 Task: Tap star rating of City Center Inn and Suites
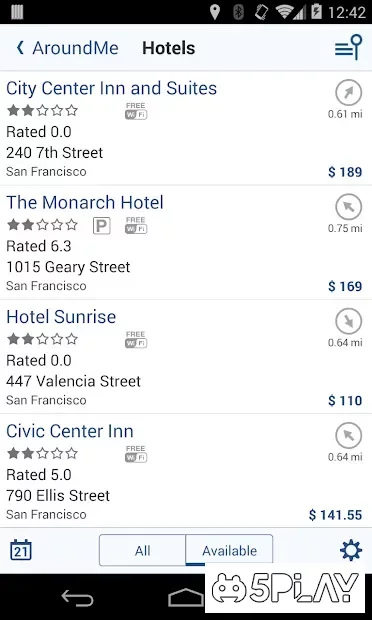[x=42, y=110]
